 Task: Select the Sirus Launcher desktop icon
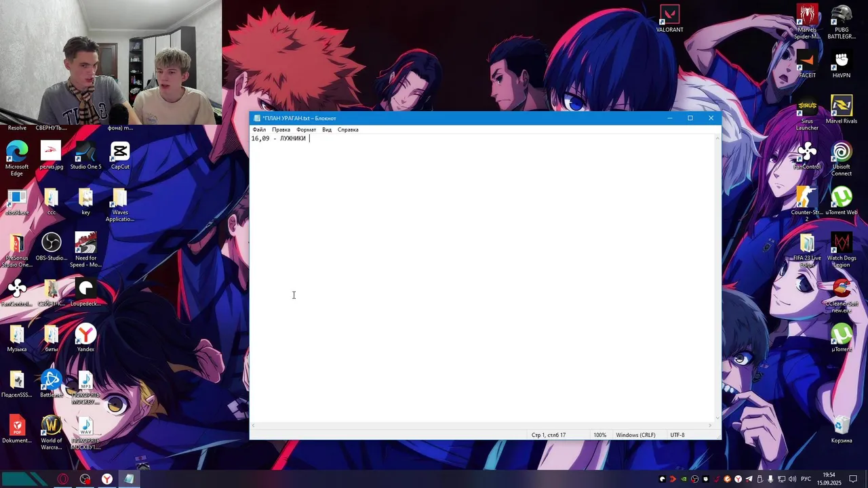click(807, 113)
